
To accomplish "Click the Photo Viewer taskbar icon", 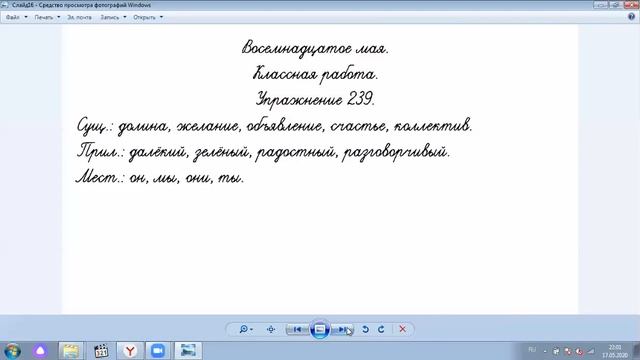I will (x=188, y=351).
